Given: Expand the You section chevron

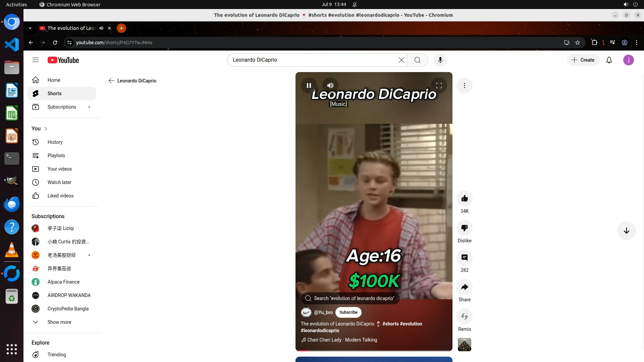Looking at the screenshot, I should coord(46,129).
